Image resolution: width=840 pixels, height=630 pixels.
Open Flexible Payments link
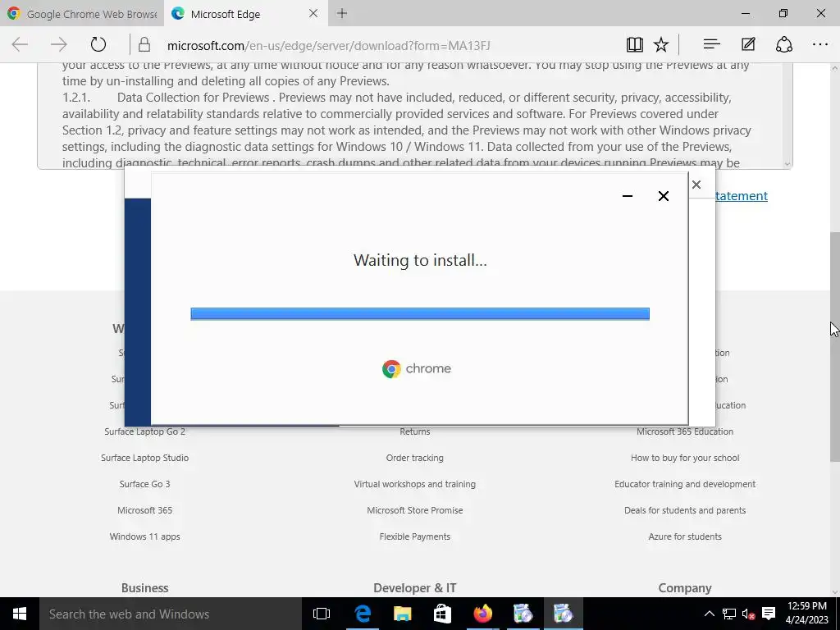click(414, 536)
